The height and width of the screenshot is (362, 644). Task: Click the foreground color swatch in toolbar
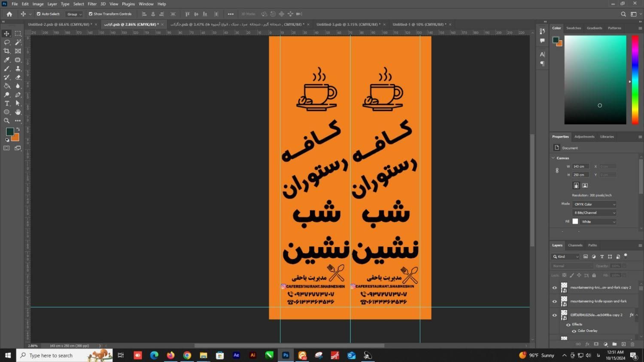[x=9, y=132]
